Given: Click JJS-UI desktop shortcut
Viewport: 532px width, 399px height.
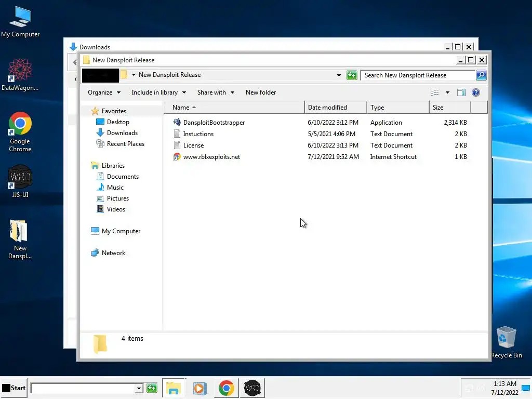Looking at the screenshot, I should click(20, 181).
